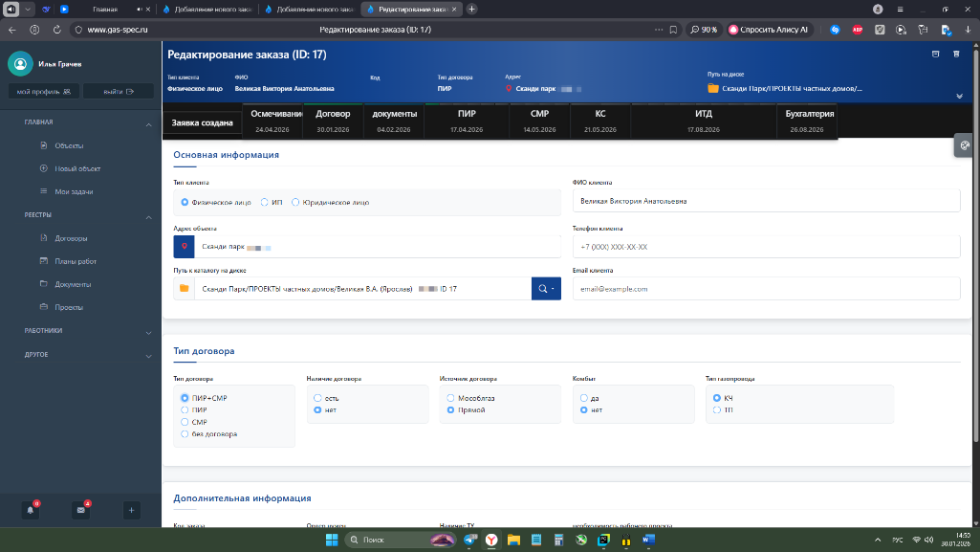The width and height of the screenshot is (980, 552).
Task: Open the notifications bell in the sidebar
Action: click(30, 510)
